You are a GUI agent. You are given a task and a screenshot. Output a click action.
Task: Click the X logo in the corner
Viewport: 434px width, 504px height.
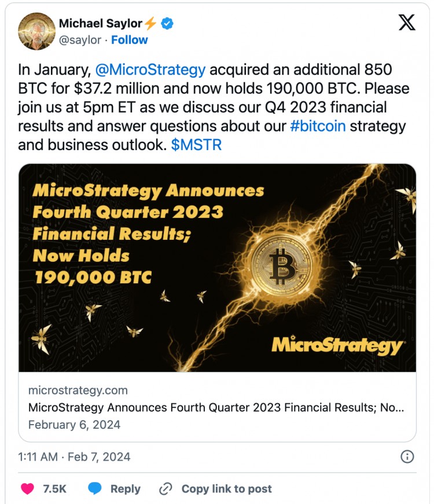pyautogui.click(x=408, y=23)
